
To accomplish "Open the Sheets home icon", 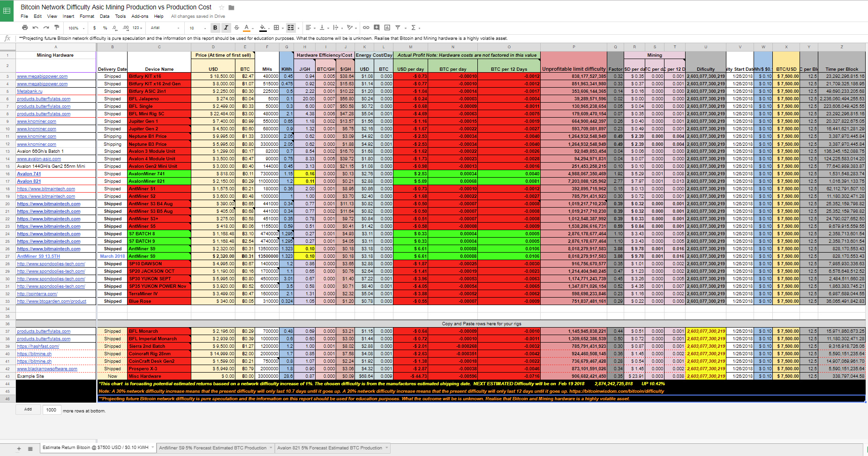I will [x=7, y=11].
